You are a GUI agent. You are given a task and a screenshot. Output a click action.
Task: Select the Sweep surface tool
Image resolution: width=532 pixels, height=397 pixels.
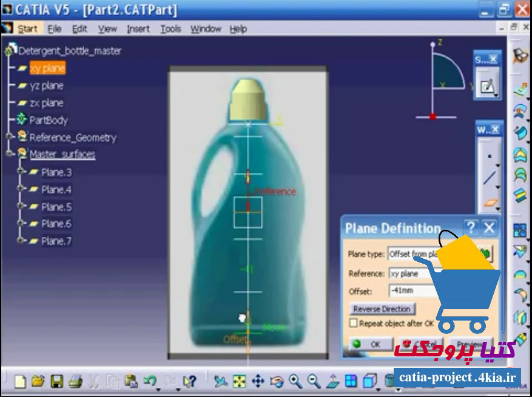pyautogui.click(x=520, y=133)
